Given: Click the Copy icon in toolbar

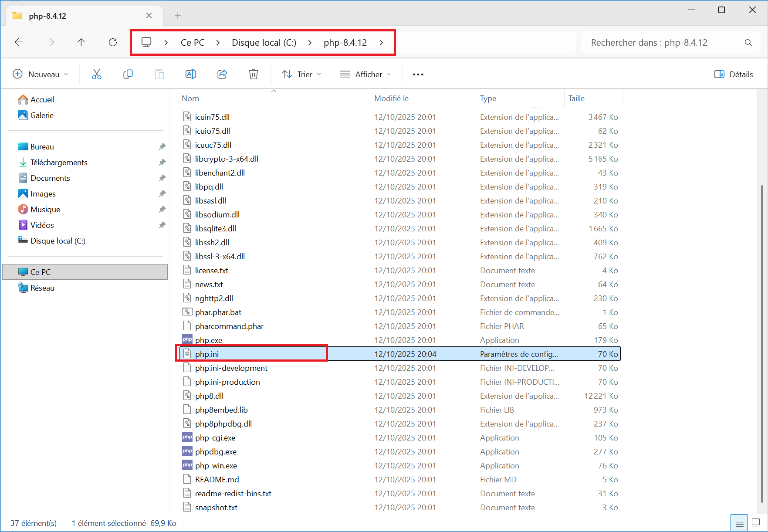Looking at the screenshot, I should (128, 75).
